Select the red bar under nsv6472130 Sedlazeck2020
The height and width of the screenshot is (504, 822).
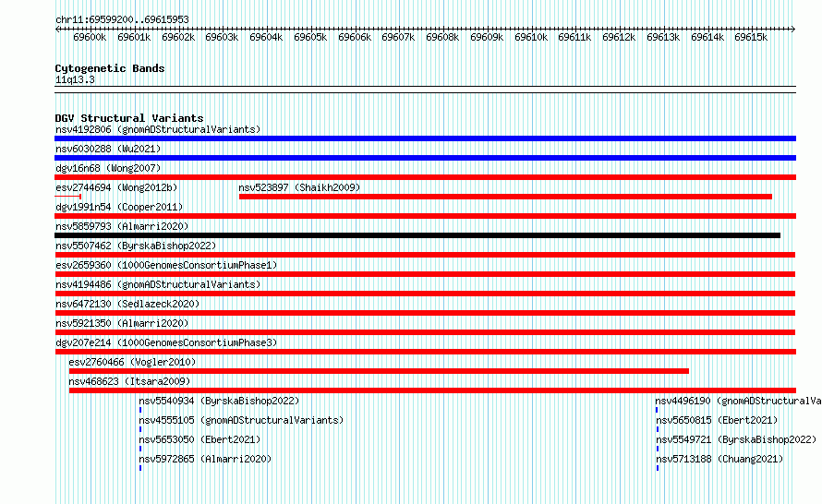tap(425, 313)
